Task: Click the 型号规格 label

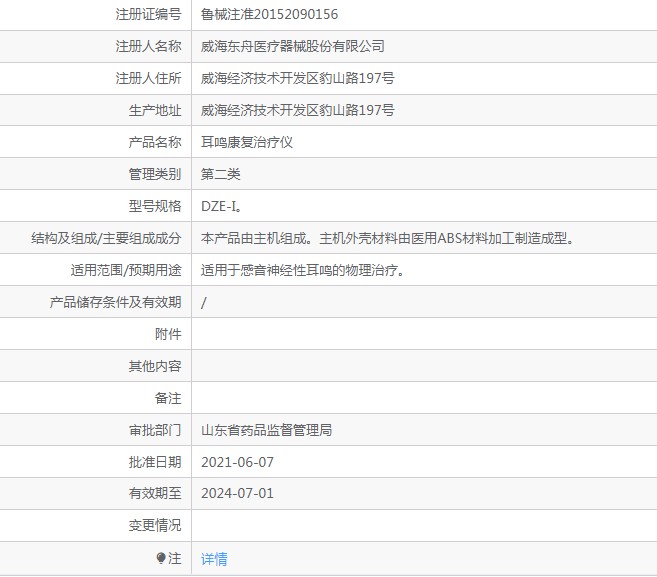Action: (155, 206)
